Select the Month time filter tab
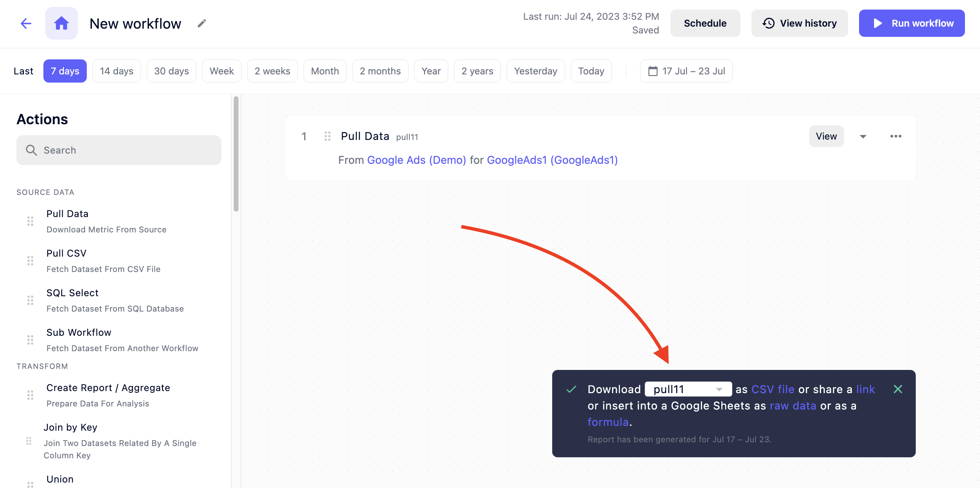 point(325,71)
